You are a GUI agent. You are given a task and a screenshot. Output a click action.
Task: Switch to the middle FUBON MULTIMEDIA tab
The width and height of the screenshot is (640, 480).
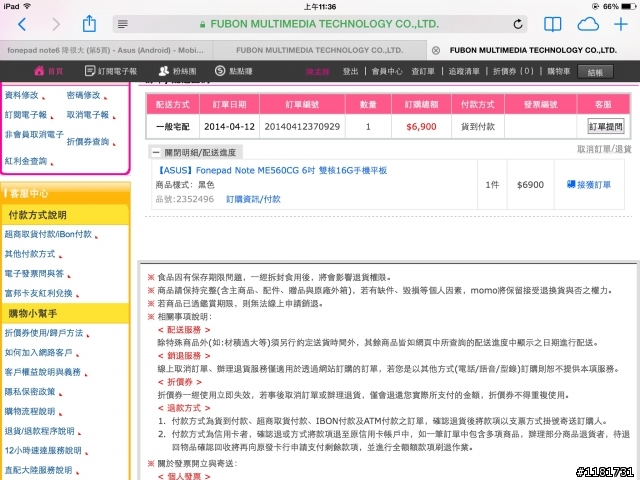click(320, 50)
